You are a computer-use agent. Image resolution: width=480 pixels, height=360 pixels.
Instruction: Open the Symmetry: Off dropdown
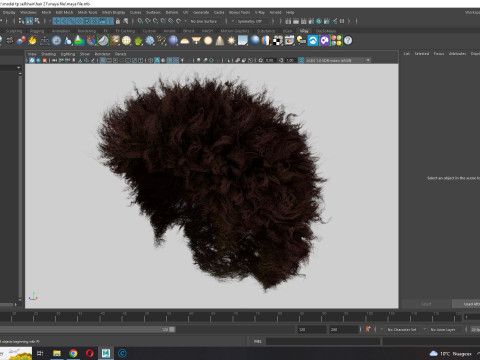(252, 21)
